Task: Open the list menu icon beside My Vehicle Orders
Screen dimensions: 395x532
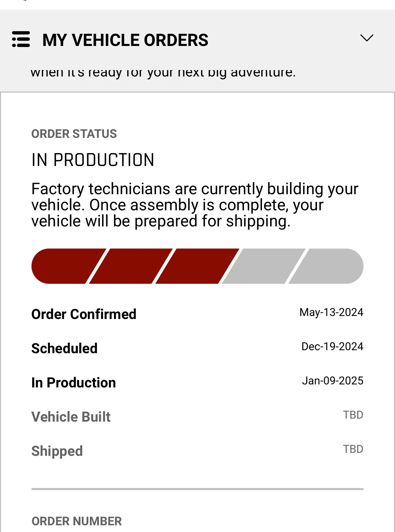Action: (21, 39)
